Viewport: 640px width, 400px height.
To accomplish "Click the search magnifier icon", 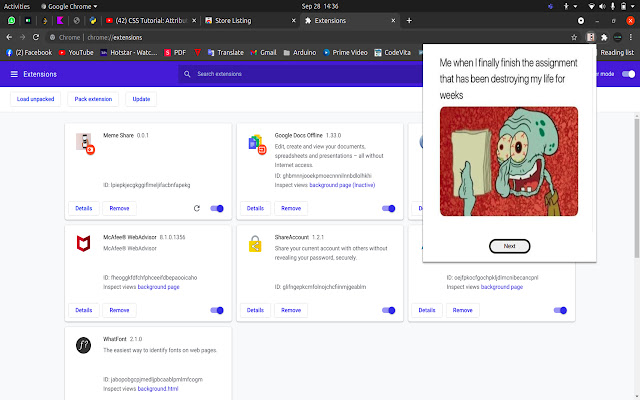I will click(187, 74).
